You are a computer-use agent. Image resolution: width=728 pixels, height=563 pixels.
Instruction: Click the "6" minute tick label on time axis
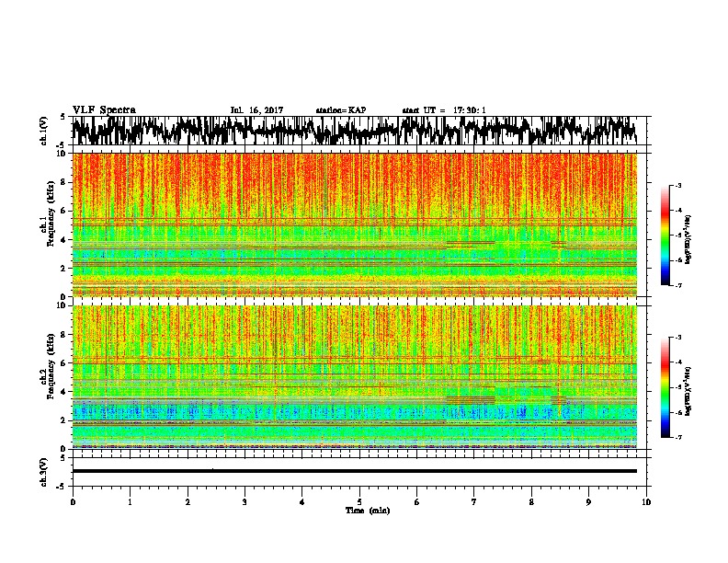416,502
